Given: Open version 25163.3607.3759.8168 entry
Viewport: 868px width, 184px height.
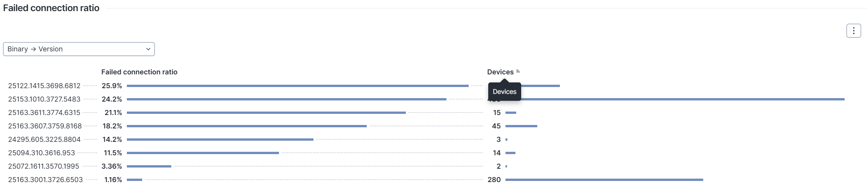Looking at the screenshot, I should pyautogui.click(x=45, y=126).
